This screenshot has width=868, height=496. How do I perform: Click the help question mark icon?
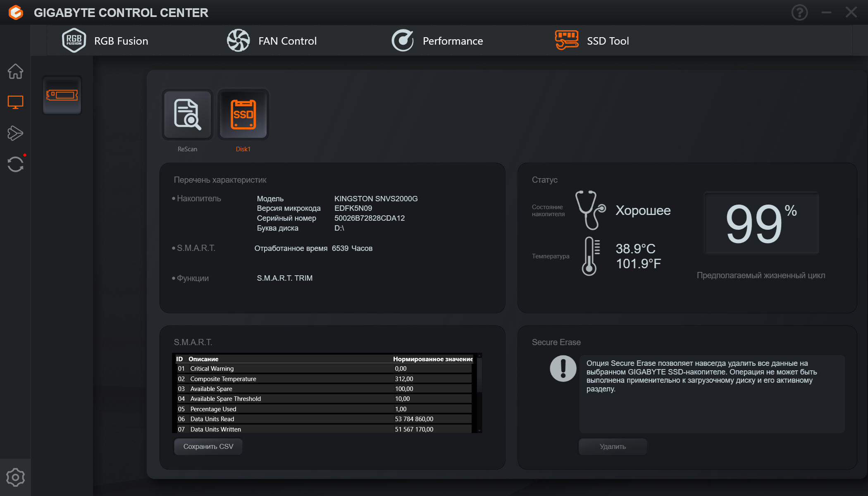(799, 12)
